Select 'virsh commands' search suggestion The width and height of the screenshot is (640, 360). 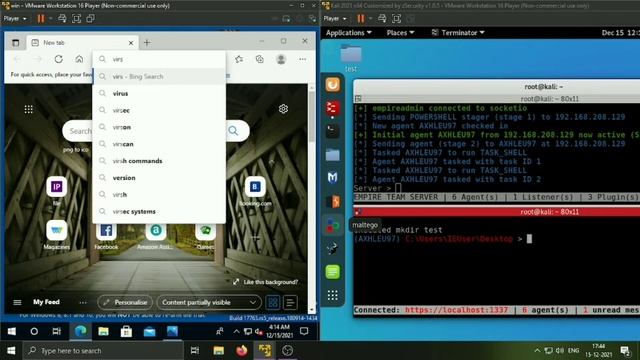click(159, 161)
